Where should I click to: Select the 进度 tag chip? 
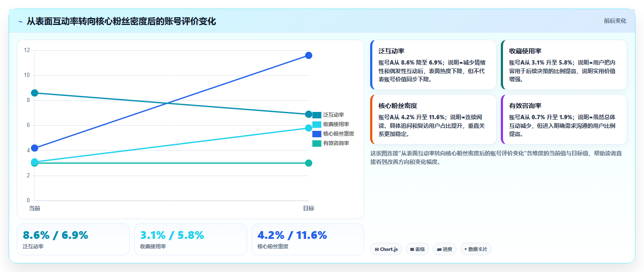click(445, 249)
